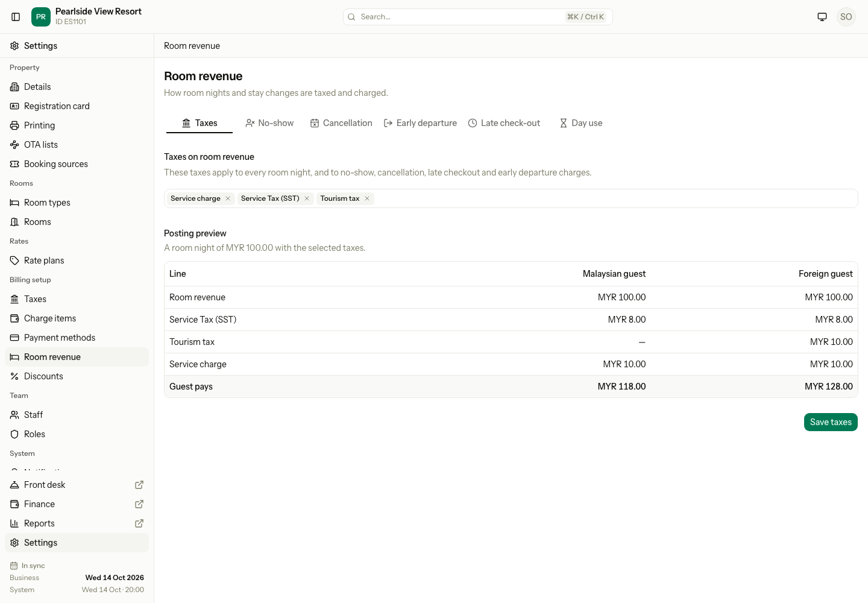Save the taxes configuration
The image size is (868, 603).
tap(831, 422)
